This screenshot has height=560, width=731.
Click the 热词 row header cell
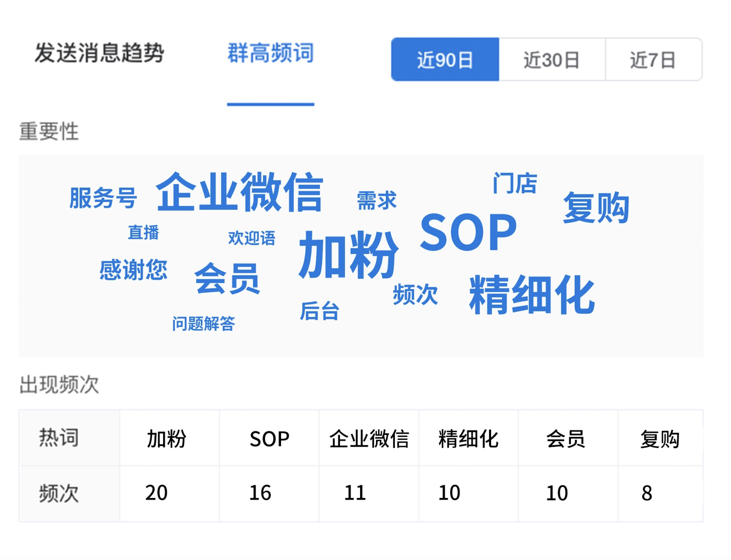[x=69, y=437]
